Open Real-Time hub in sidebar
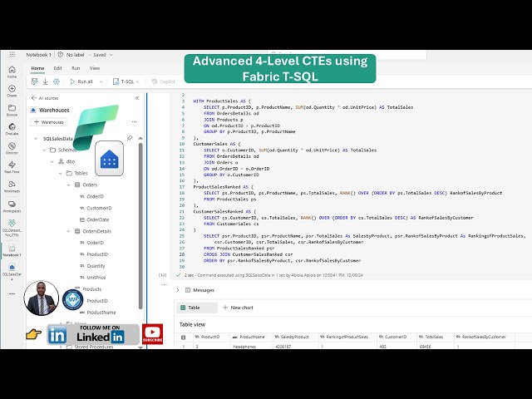Viewport: 532px width, 399px height. click(12, 167)
